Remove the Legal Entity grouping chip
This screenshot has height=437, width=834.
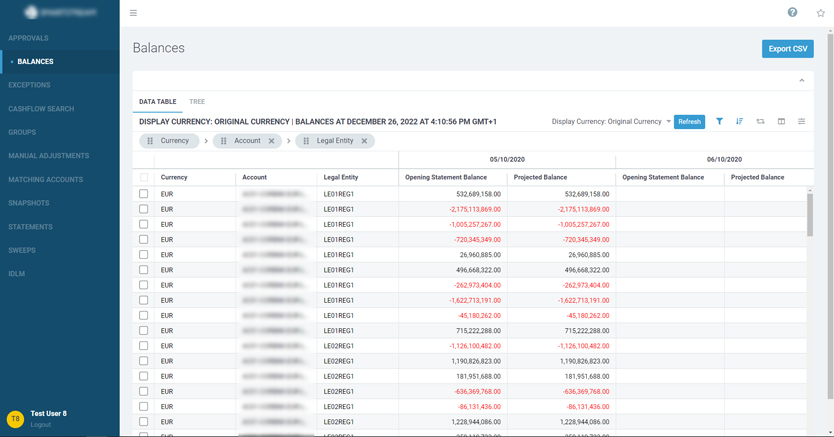pyautogui.click(x=364, y=141)
